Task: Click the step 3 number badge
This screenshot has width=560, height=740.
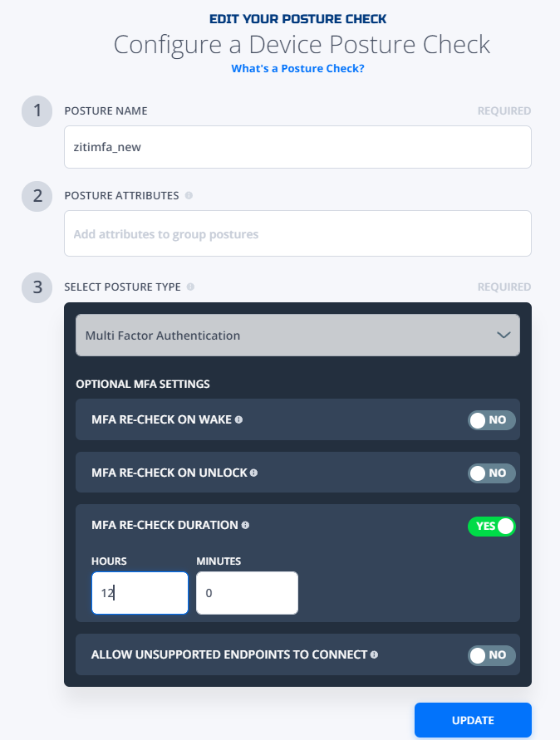Action: [37, 287]
